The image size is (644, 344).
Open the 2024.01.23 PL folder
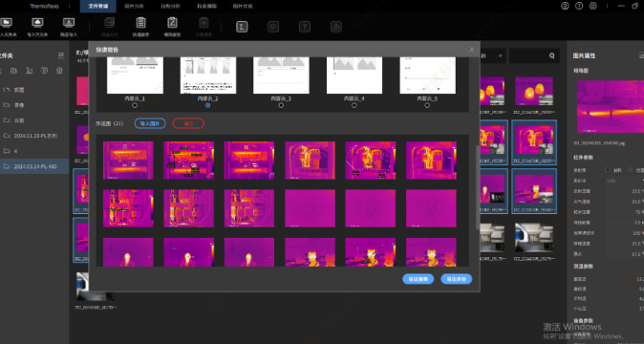click(x=34, y=136)
